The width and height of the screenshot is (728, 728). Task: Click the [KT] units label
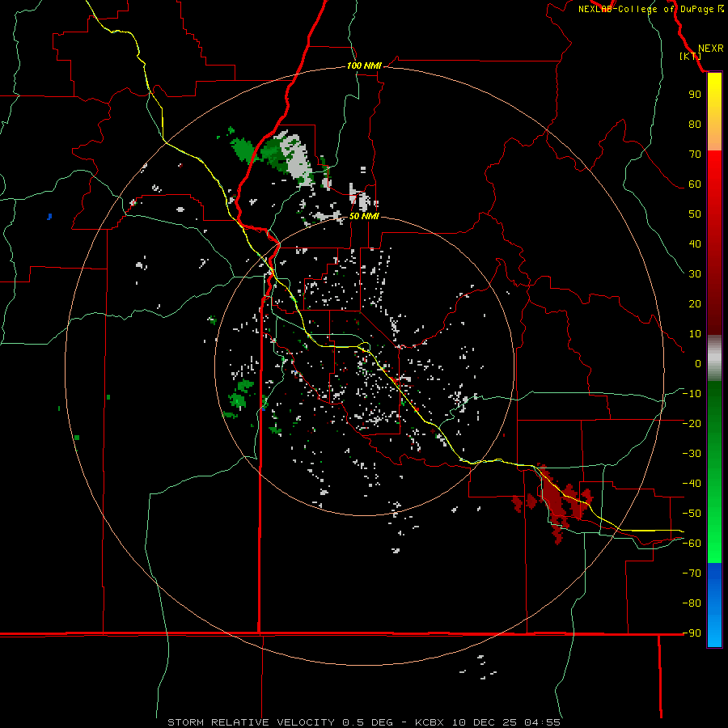click(x=691, y=56)
